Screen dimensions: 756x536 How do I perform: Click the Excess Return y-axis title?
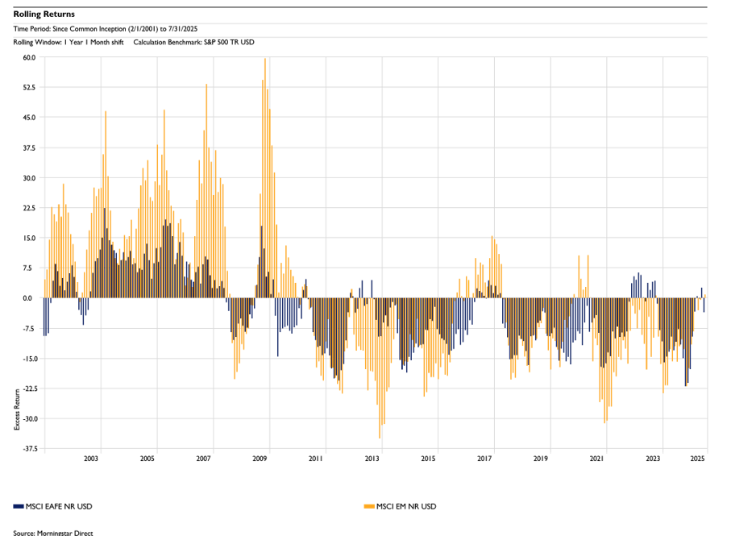pos(17,408)
